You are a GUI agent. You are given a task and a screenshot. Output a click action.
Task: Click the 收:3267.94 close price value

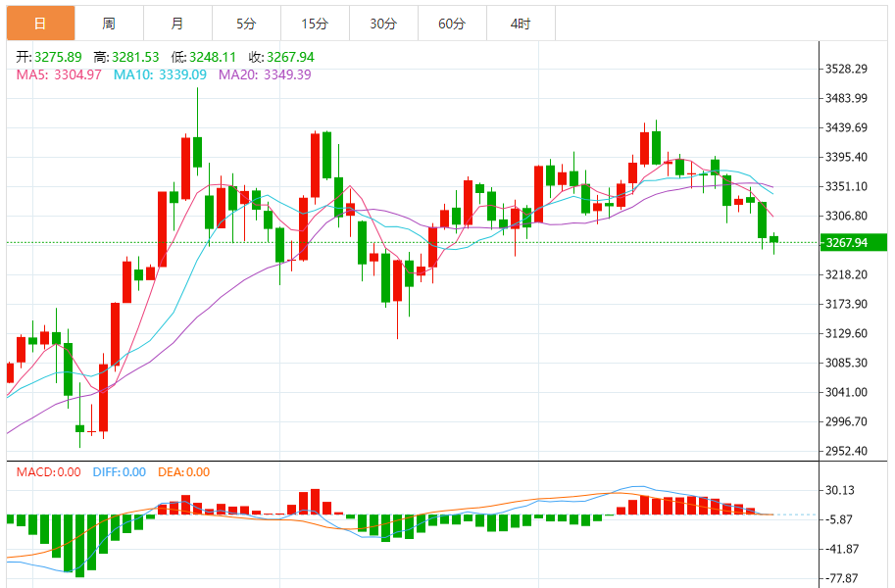tap(281, 57)
